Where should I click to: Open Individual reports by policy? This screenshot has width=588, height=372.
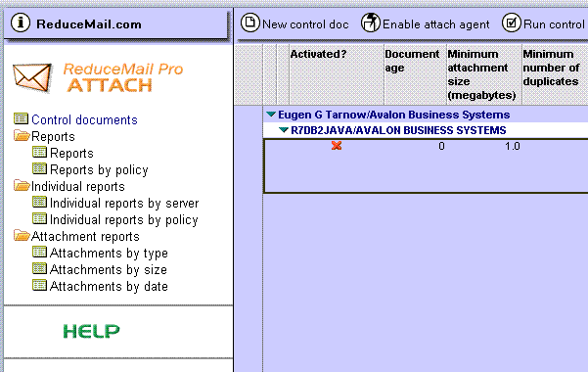123,220
